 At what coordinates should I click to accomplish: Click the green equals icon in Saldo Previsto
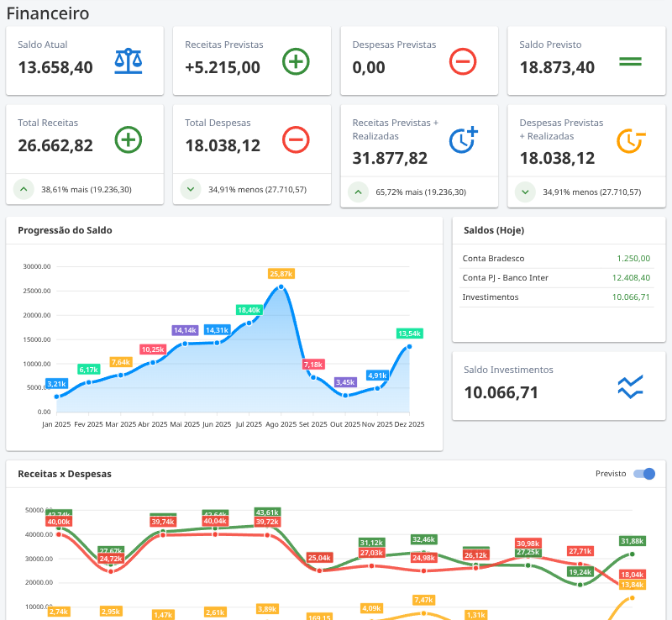click(x=630, y=60)
